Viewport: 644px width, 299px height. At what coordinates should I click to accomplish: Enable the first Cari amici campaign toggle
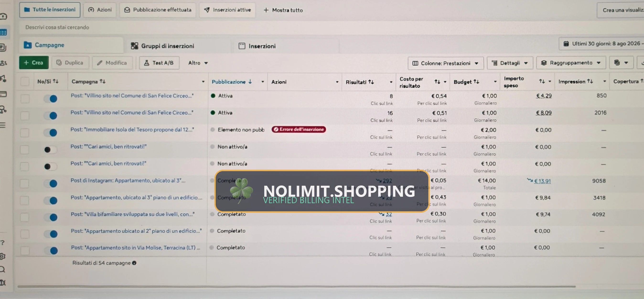[x=50, y=150]
